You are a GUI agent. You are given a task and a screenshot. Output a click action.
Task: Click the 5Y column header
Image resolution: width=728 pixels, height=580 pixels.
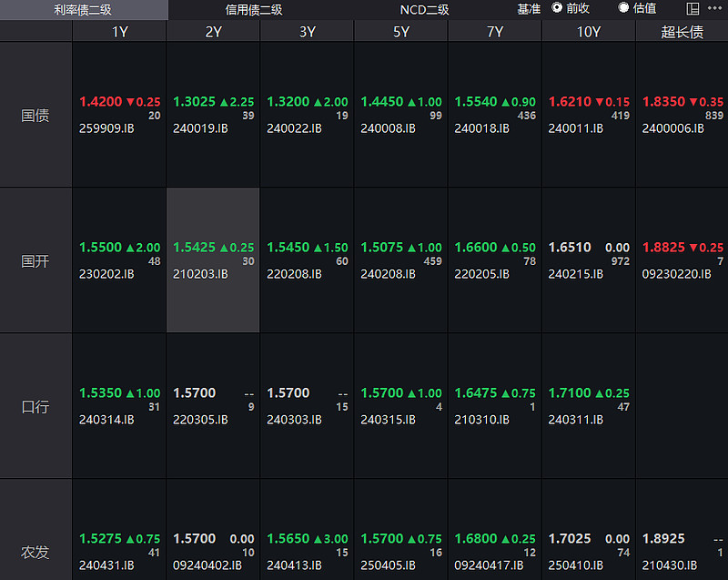400,32
